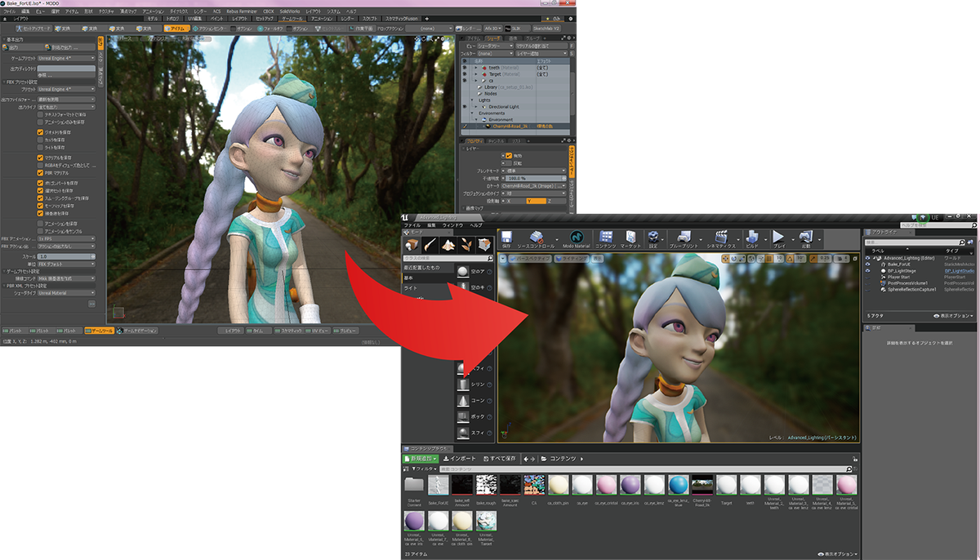Adjust the opacity 100.0 % slider in MODO
This screenshot has width=980, height=560.
point(536,177)
